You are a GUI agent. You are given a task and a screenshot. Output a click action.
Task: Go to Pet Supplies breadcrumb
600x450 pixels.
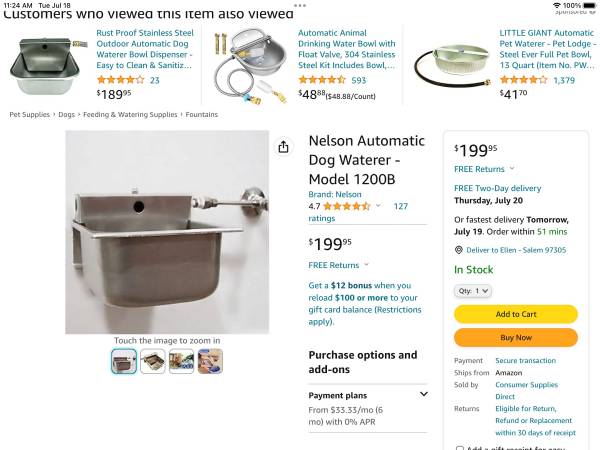(29, 114)
